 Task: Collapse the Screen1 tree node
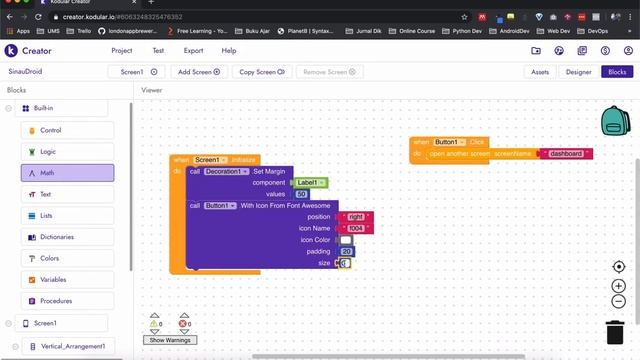8,323
